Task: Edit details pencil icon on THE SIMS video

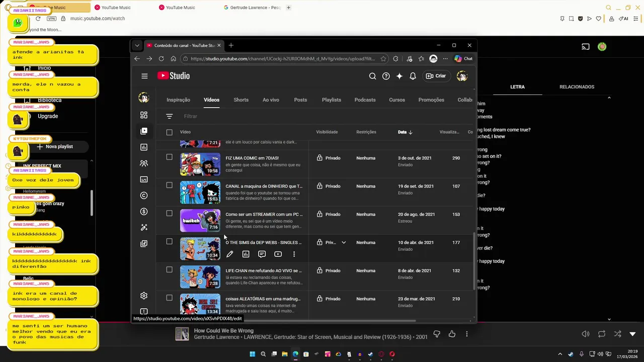Action: 229,254
